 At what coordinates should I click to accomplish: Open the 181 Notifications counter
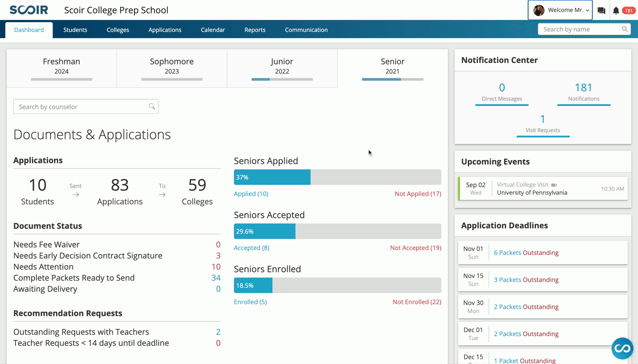tap(583, 93)
